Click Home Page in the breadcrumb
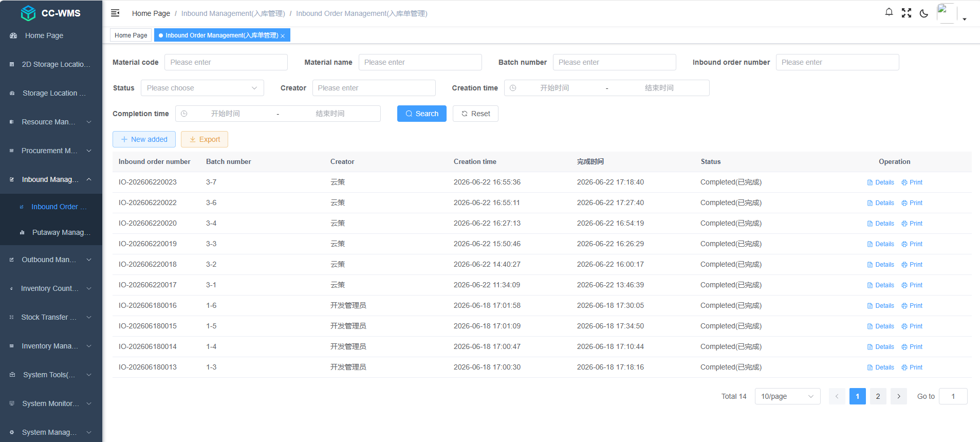Screen dimensions: 980x442 tap(151, 13)
